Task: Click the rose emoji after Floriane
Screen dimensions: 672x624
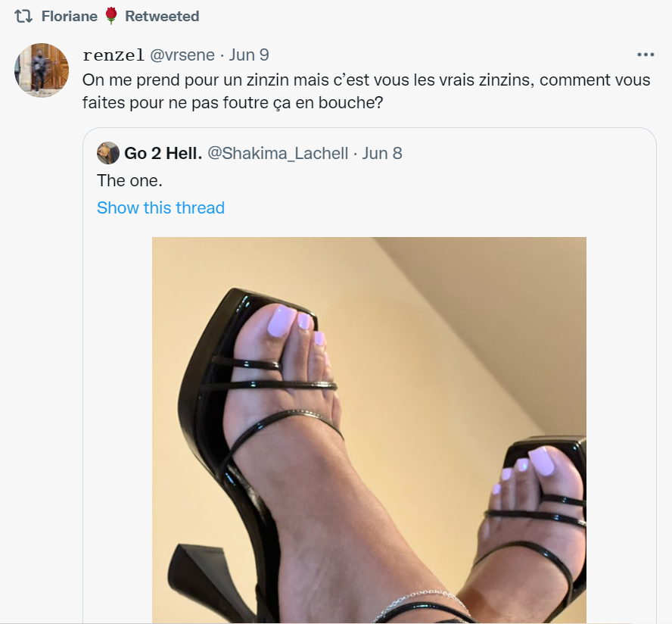Action: [111, 16]
